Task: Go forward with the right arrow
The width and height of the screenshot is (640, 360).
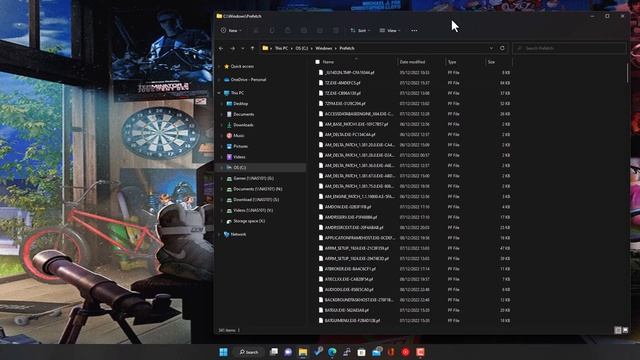Action: (x=232, y=48)
